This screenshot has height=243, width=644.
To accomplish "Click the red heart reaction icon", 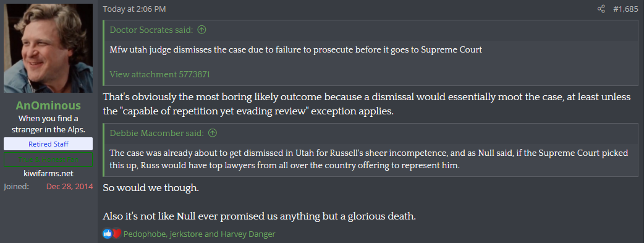I will [x=117, y=234].
